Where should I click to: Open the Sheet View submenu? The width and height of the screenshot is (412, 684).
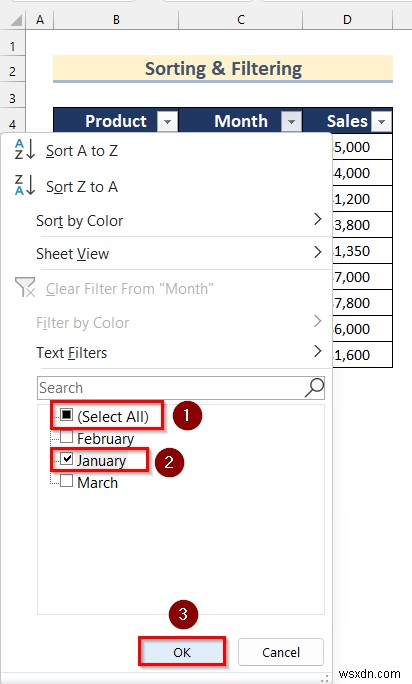(x=179, y=253)
